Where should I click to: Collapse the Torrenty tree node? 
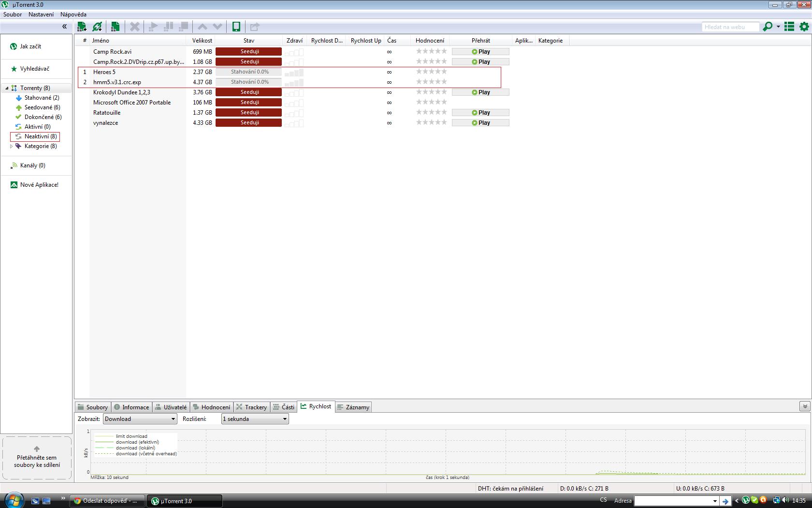tap(7, 88)
